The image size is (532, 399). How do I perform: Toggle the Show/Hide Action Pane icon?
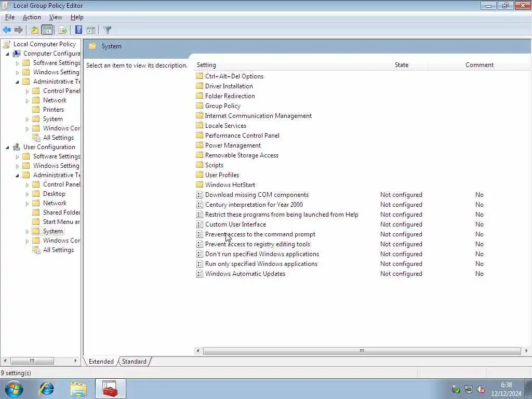pyautogui.click(x=90, y=30)
